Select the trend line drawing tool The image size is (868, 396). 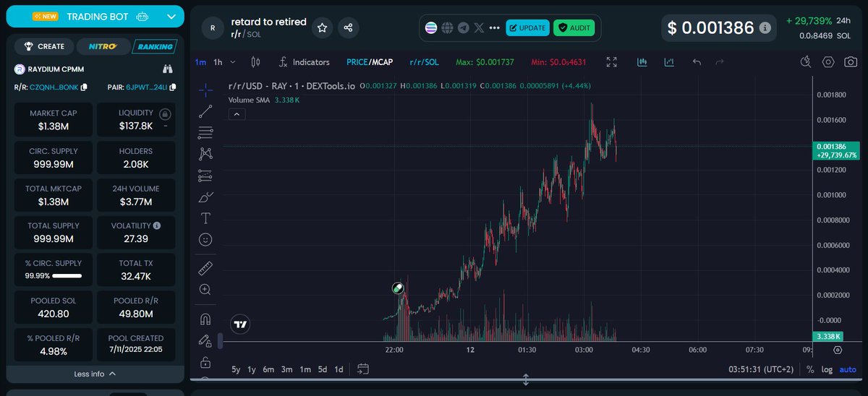[x=205, y=111]
